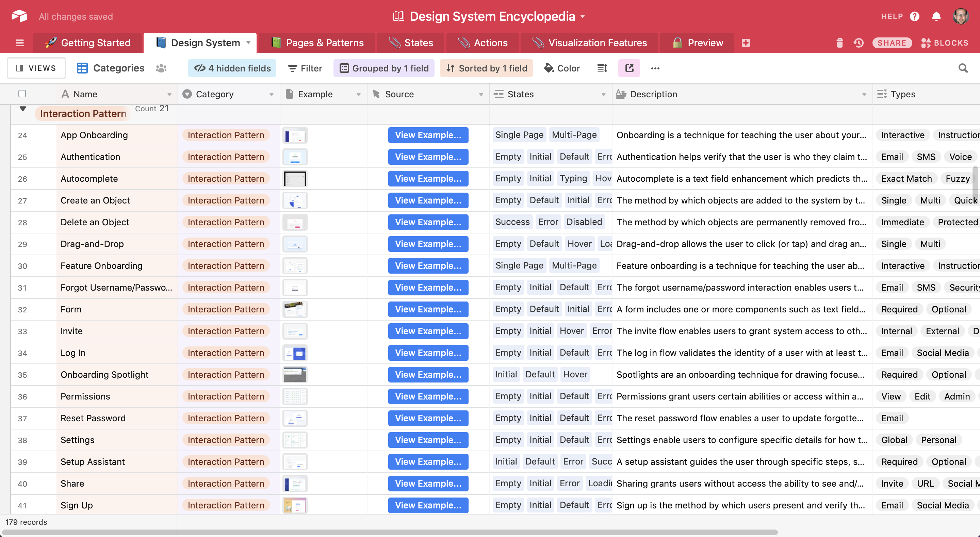The image size is (980, 537).
Task: Click the trash icon in the toolbar
Action: click(839, 43)
